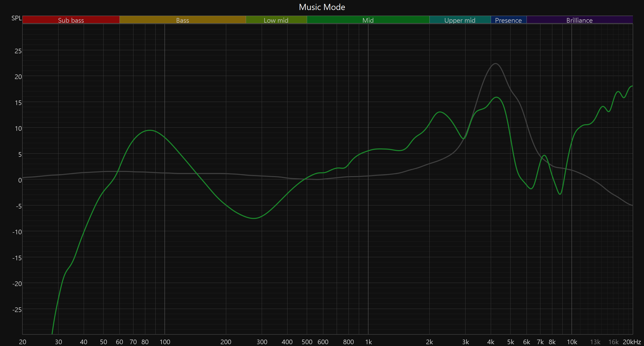
Task: Click the 25 dB level label
Action: 18,51
